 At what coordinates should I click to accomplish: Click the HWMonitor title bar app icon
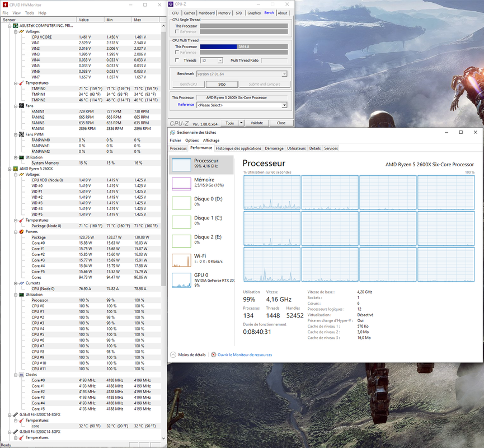[5, 4]
